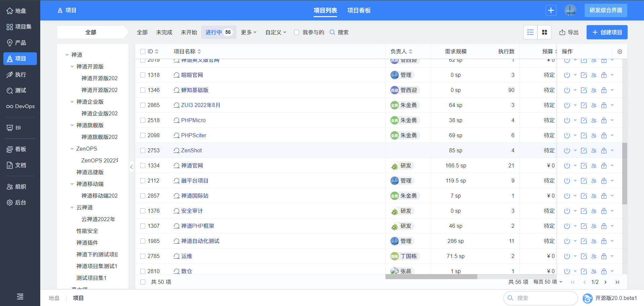Click the plus icon in top header
This screenshot has height=306, width=644.
[x=551, y=10]
